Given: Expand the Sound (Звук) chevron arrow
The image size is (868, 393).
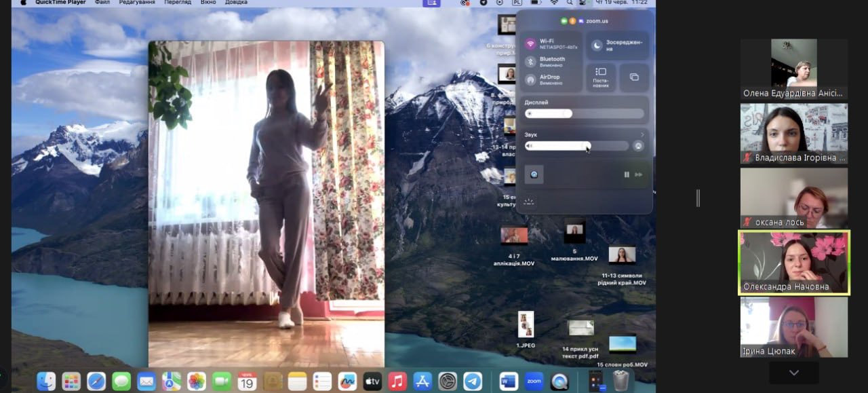Looking at the screenshot, I should 642,134.
